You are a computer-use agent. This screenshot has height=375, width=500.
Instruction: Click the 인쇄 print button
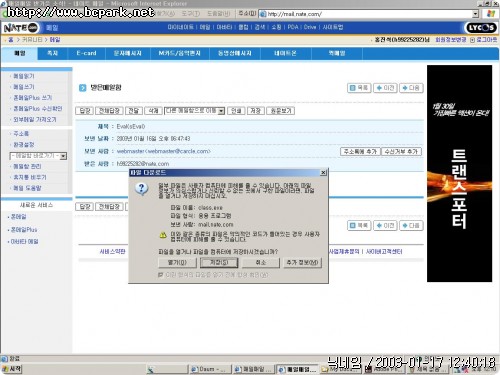(x=236, y=111)
